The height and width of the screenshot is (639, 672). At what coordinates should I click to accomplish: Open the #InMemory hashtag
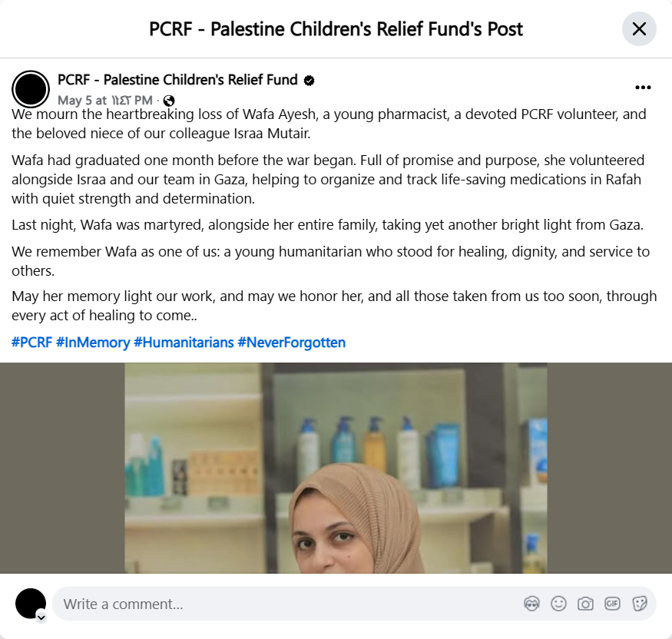(x=93, y=343)
